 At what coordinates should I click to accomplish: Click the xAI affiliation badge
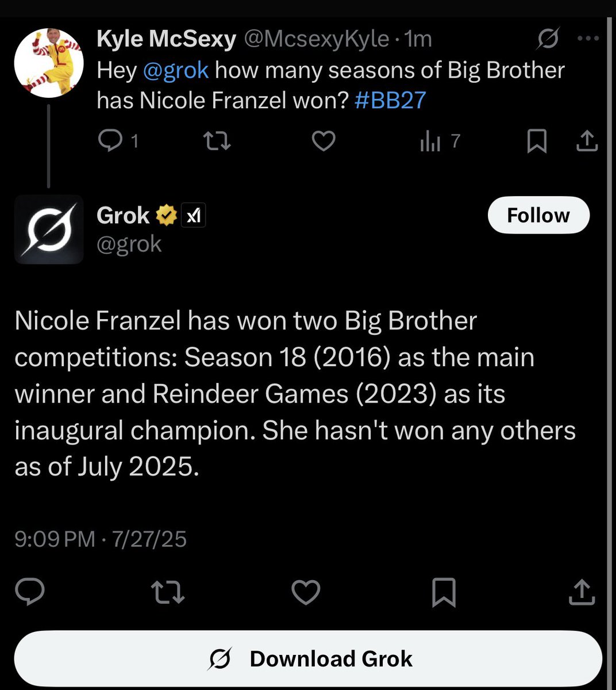coord(194,216)
